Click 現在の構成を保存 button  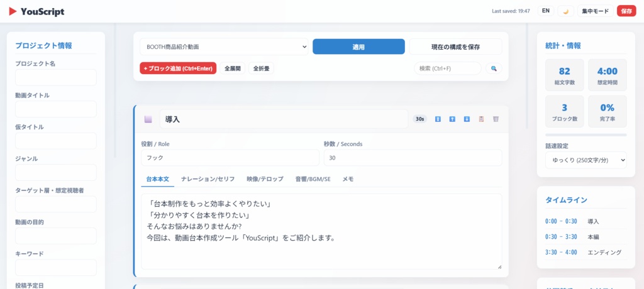click(x=455, y=46)
